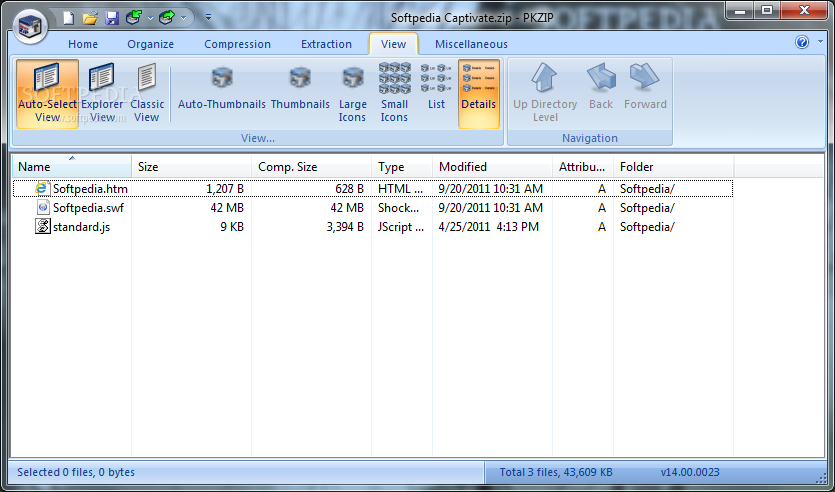Viewport: 835px width, 492px height.
Task: Show files as Thumbnails
Action: (300, 88)
